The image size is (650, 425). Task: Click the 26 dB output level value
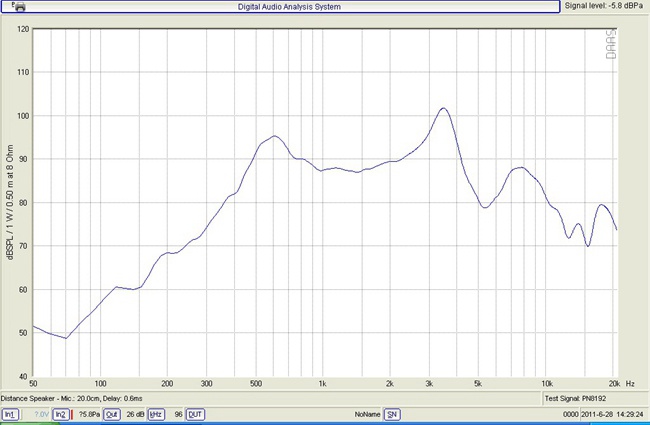[135, 414]
